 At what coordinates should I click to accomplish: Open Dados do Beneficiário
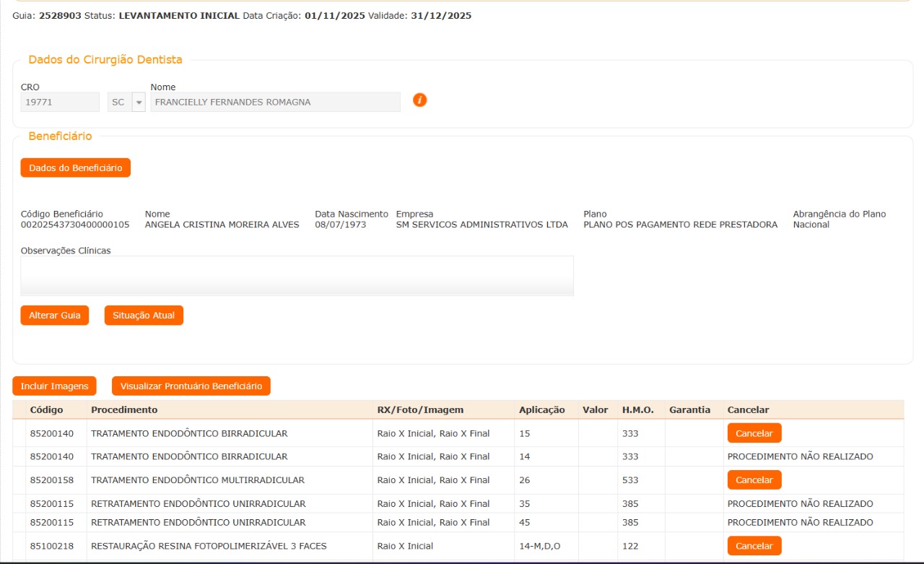pos(75,168)
